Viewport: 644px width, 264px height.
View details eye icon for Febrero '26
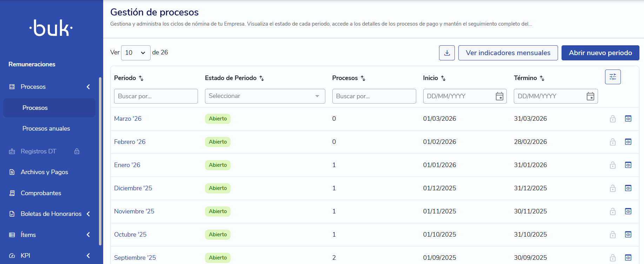(x=628, y=142)
